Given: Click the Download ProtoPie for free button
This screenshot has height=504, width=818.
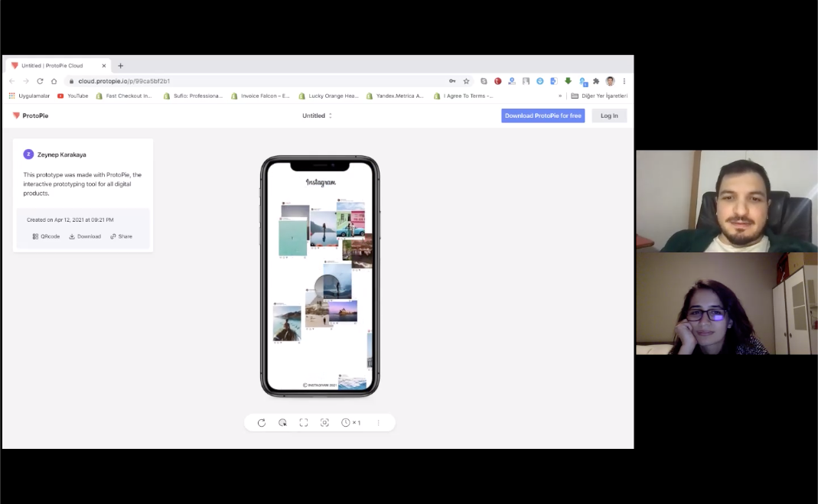Looking at the screenshot, I should [543, 115].
